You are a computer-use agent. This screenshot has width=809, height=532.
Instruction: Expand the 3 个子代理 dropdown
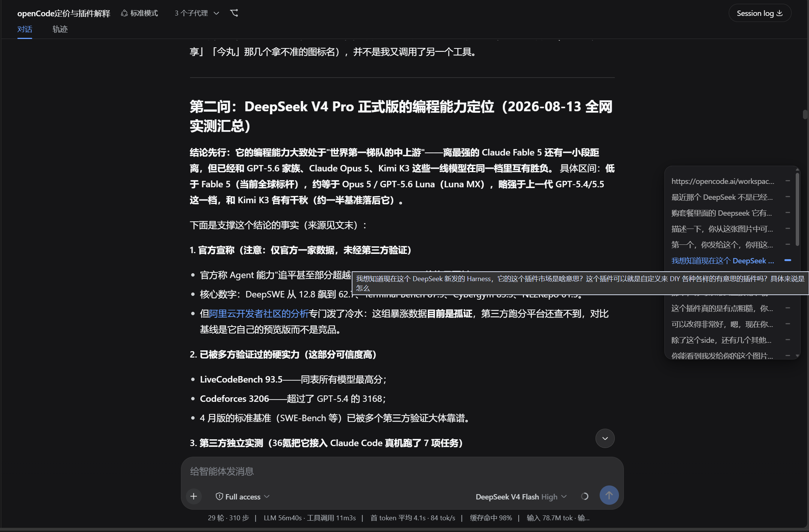tap(197, 13)
